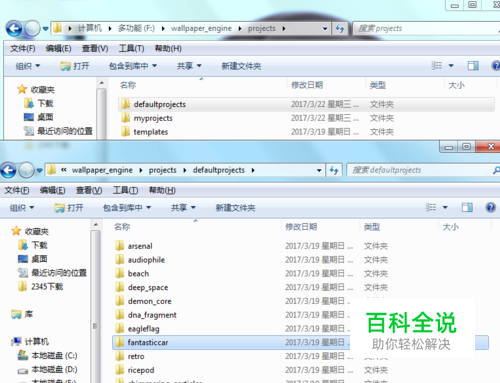Open 编辑(E) menu in projects window
Viewport: 500px width, 383px height.
[58, 49]
